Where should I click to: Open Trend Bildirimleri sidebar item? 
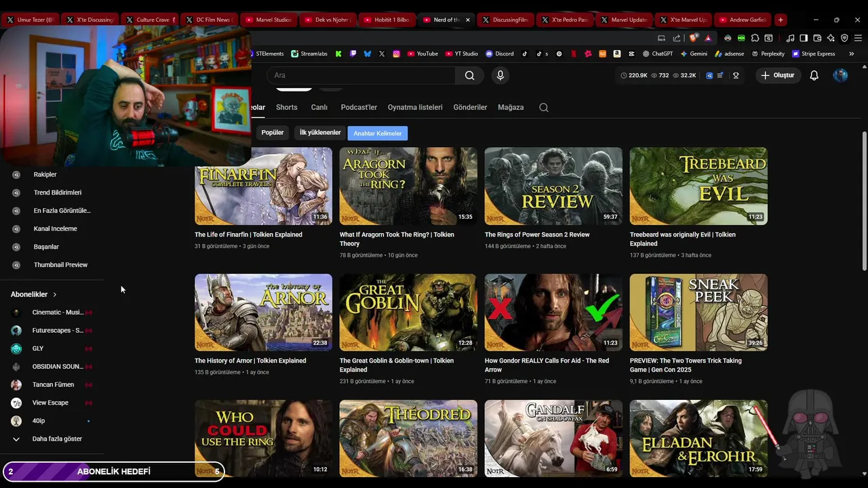[57, 192]
